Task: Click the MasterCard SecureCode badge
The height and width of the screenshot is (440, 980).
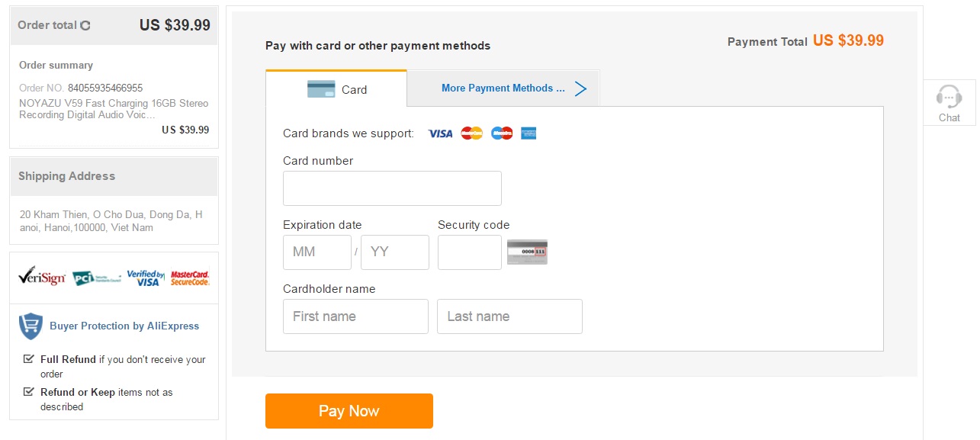Action: [x=190, y=278]
